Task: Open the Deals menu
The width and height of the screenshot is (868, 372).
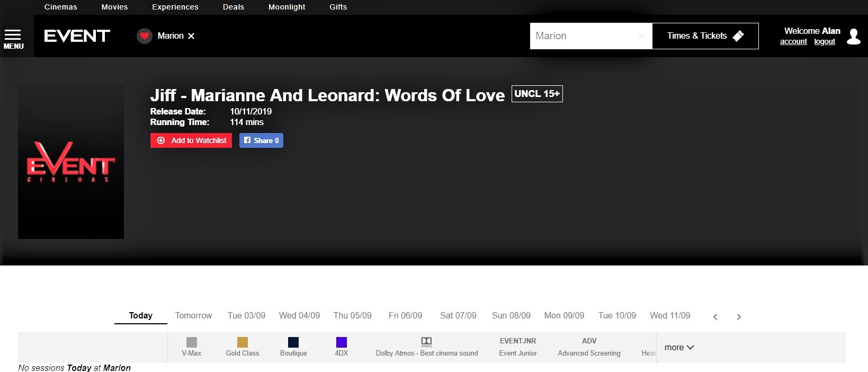Action: [234, 7]
